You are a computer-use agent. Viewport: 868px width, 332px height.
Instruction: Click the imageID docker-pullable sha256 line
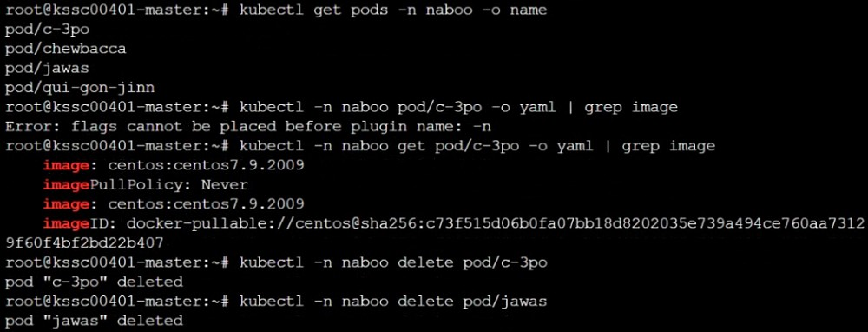coord(453,223)
